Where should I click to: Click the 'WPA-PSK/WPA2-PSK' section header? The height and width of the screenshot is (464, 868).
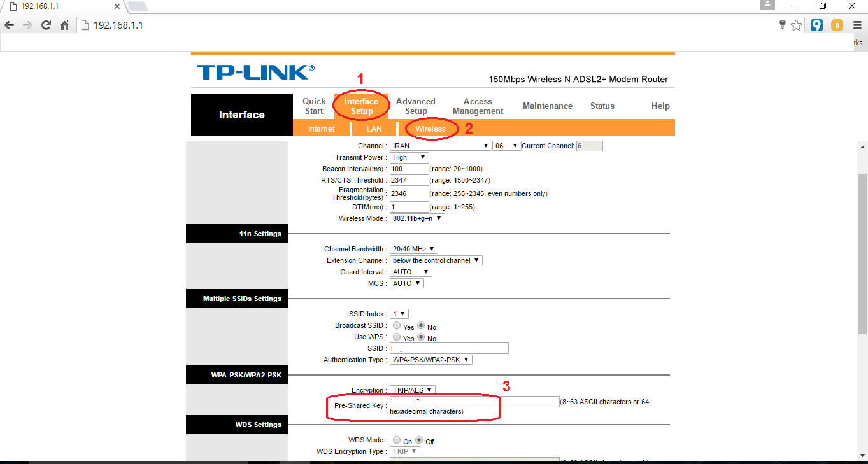coord(237,375)
